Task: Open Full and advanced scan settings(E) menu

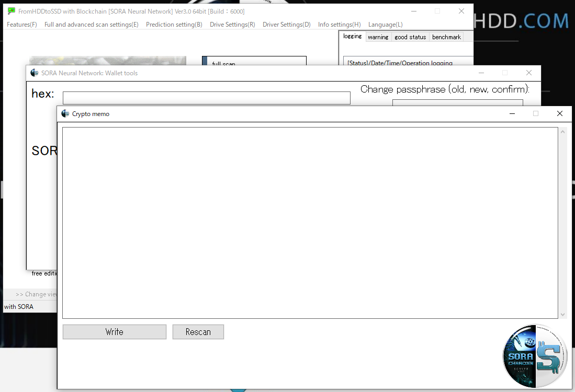Action: (x=92, y=25)
